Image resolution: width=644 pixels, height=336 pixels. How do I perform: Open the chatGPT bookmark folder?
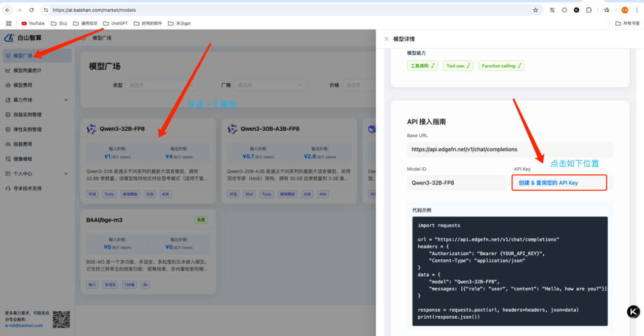pyautogui.click(x=115, y=23)
